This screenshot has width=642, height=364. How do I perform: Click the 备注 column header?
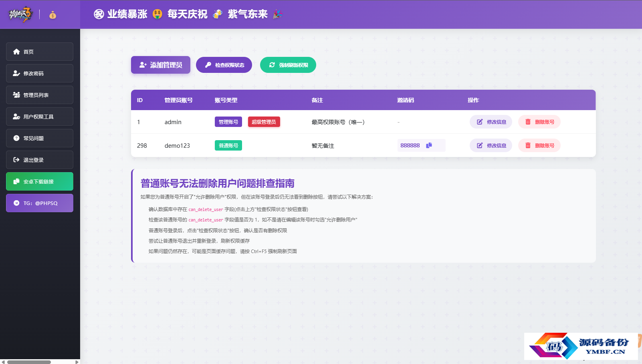[x=317, y=100]
